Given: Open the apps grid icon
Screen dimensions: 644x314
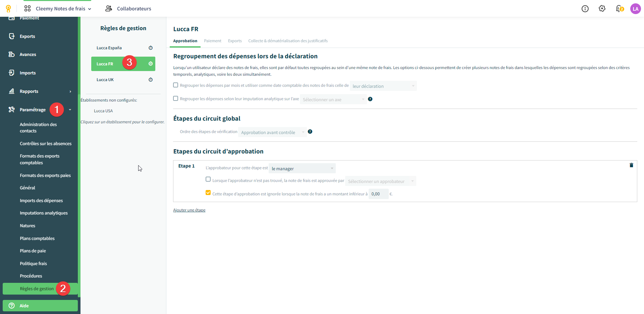Looking at the screenshot, I should (x=28, y=8).
